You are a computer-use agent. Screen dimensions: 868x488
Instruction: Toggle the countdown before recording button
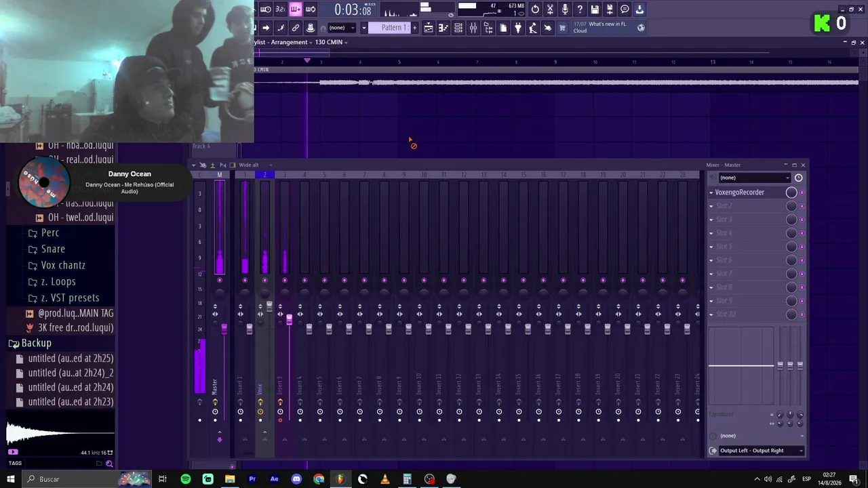(280, 9)
